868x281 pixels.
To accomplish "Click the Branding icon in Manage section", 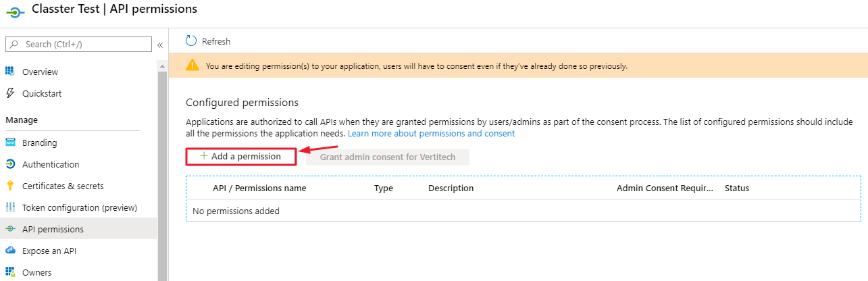I will point(10,143).
